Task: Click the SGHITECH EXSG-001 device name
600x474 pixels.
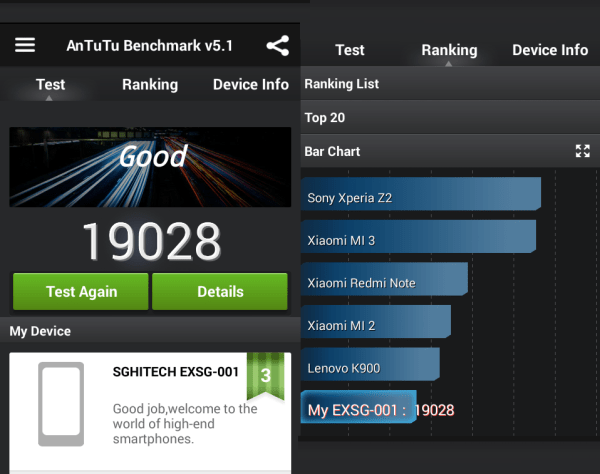Action: pyautogui.click(x=176, y=371)
